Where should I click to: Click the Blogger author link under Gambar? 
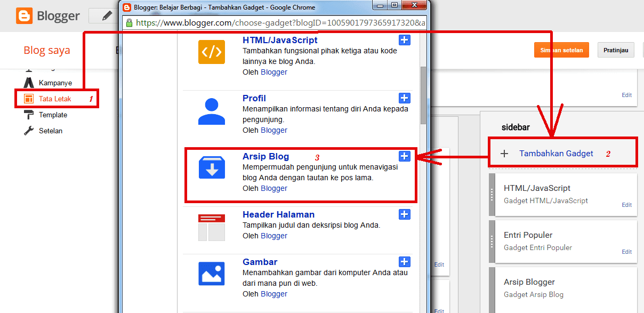click(274, 294)
